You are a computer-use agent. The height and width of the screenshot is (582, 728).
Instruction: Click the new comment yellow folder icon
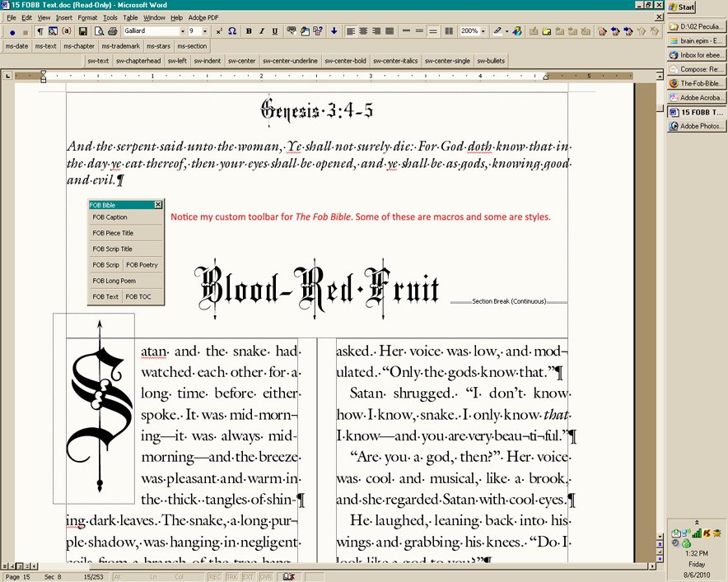click(x=547, y=31)
